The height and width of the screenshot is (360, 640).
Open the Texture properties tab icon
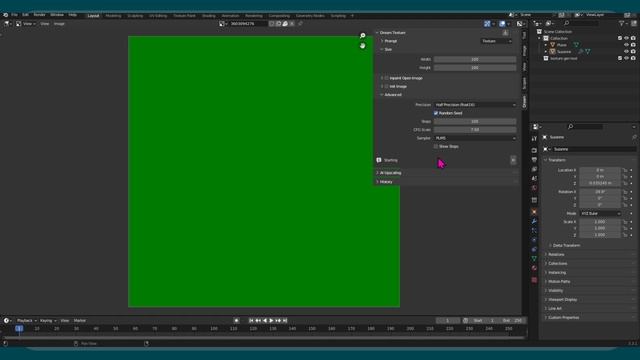534,280
